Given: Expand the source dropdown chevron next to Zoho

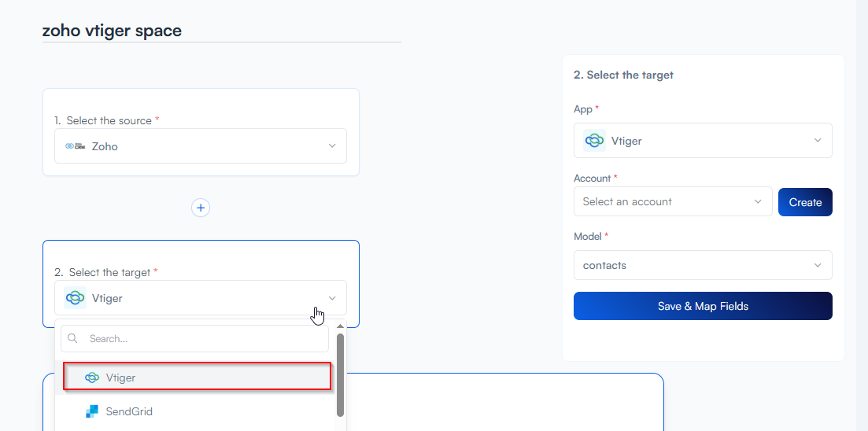Looking at the screenshot, I should tap(332, 146).
